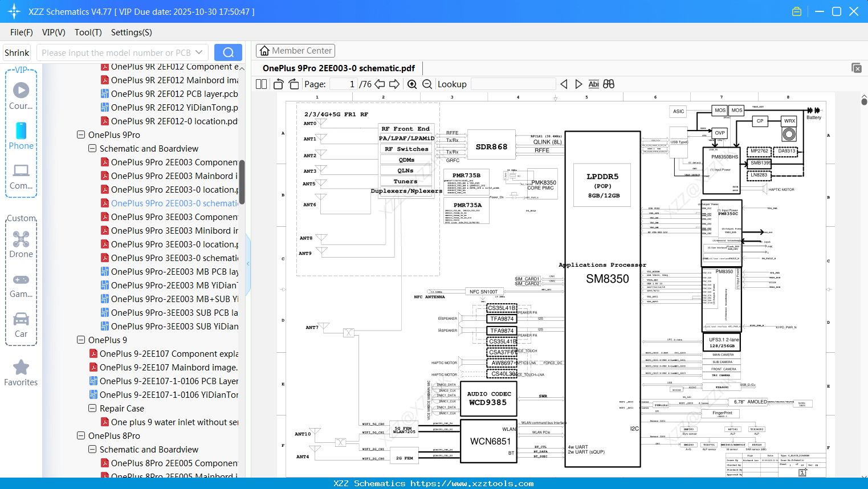Screen dimensions: 868x489
Task: Go to previous page with back arrow
Action: [381, 84]
